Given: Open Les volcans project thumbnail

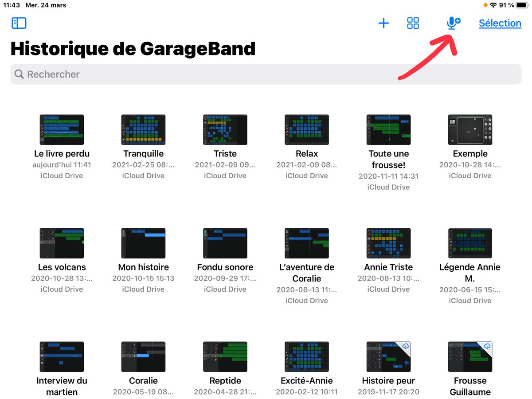Looking at the screenshot, I should coord(62,243).
